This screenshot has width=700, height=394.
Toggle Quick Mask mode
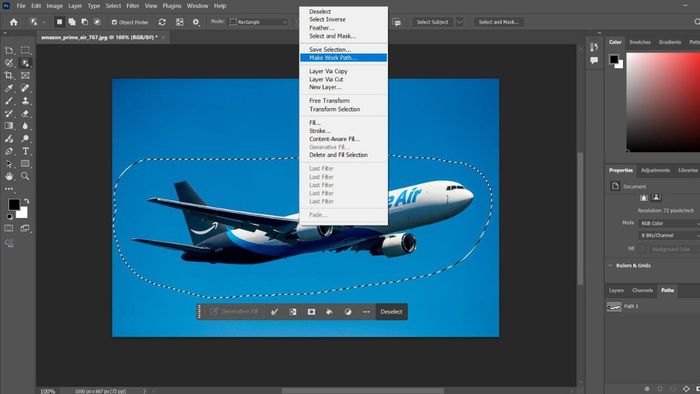tap(9, 228)
